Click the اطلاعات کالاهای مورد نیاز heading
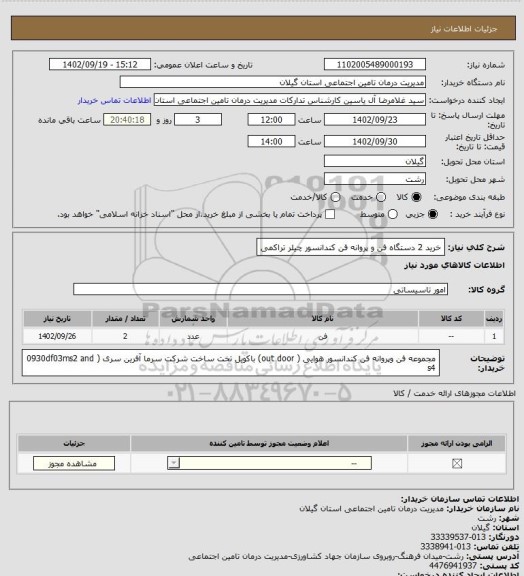This screenshot has height=576, width=524. pos(454,265)
